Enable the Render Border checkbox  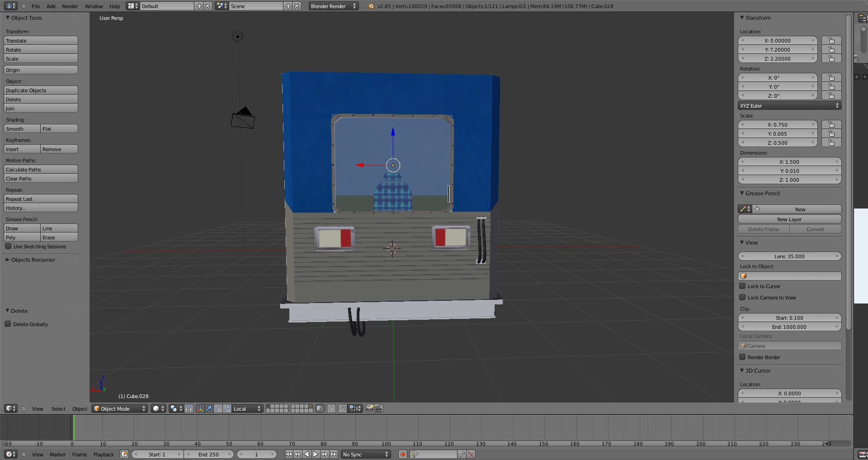tap(742, 357)
